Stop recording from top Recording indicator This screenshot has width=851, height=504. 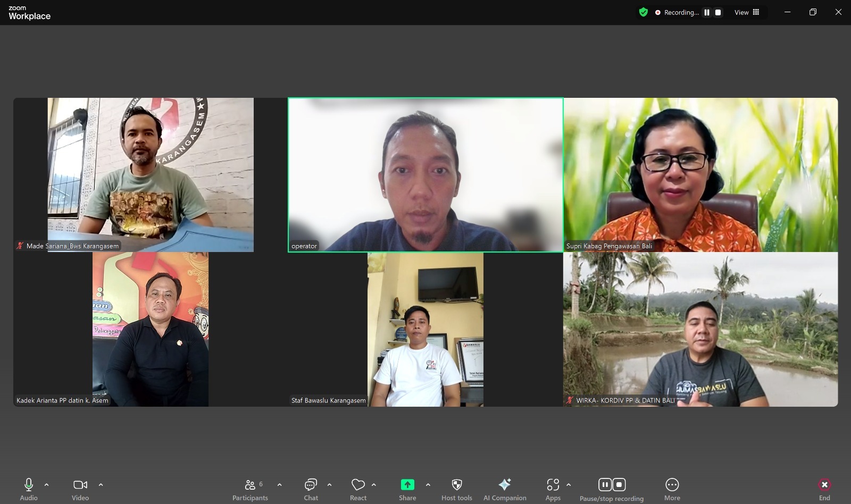(x=718, y=12)
